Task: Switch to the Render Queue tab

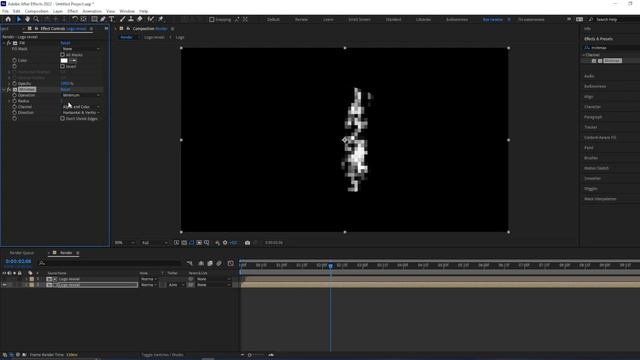Action: point(22,253)
